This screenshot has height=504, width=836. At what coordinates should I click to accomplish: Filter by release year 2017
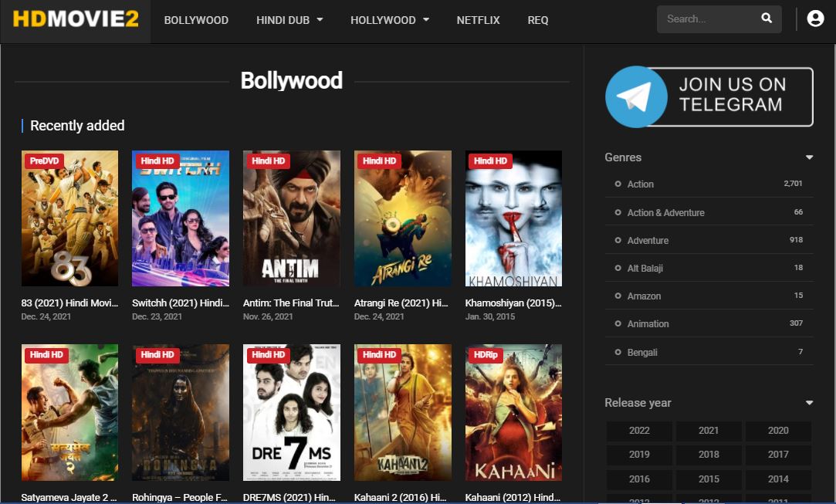point(778,455)
